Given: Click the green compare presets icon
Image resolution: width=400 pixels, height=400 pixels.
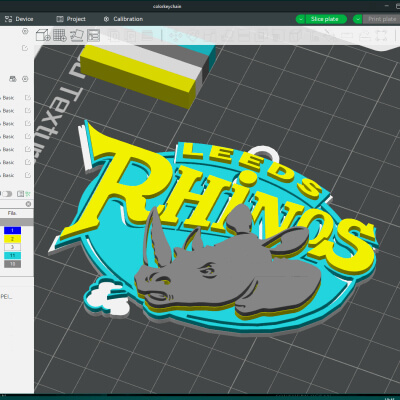Looking at the screenshot, I should (28, 194).
